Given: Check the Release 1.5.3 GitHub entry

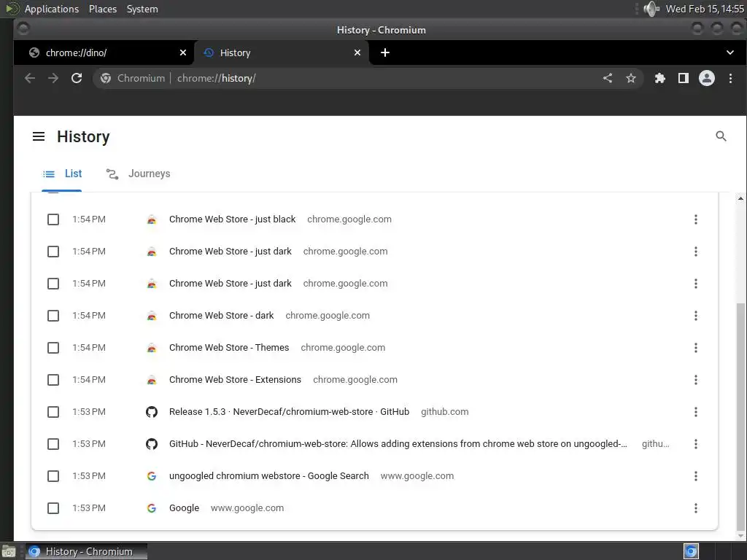Looking at the screenshot, I should (53, 412).
